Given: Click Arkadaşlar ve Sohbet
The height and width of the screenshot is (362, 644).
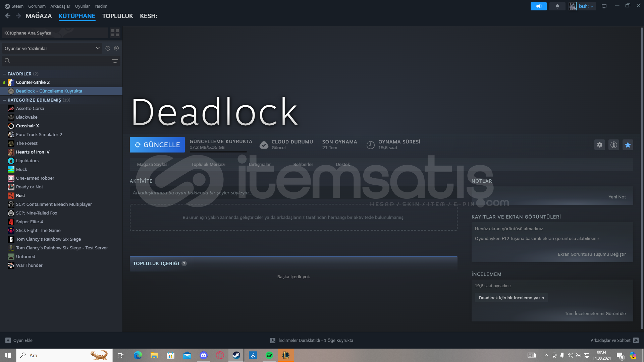Looking at the screenshot, I should pos(610,341).
